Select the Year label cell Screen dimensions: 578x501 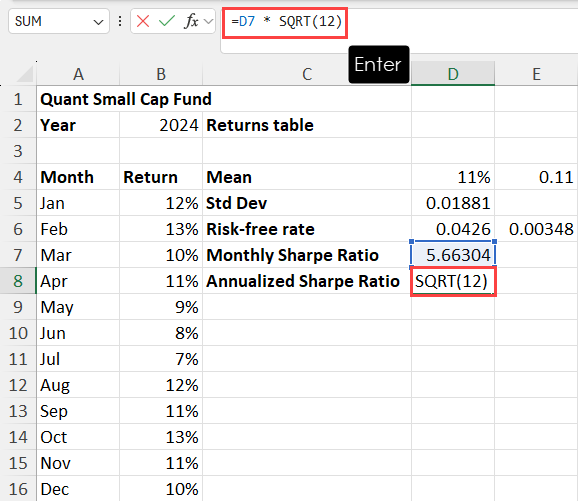click(x=78, y=125)
